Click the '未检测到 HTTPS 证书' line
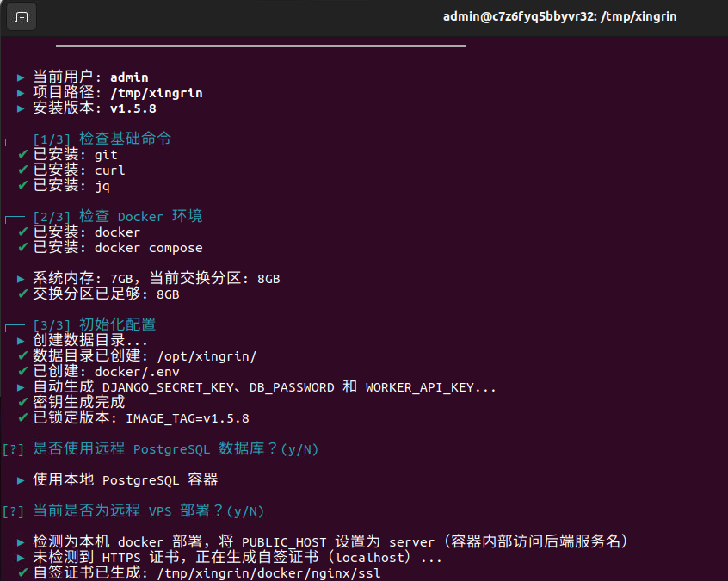The image size is (728, 581). pyautogui.click(x=230, y=557)
